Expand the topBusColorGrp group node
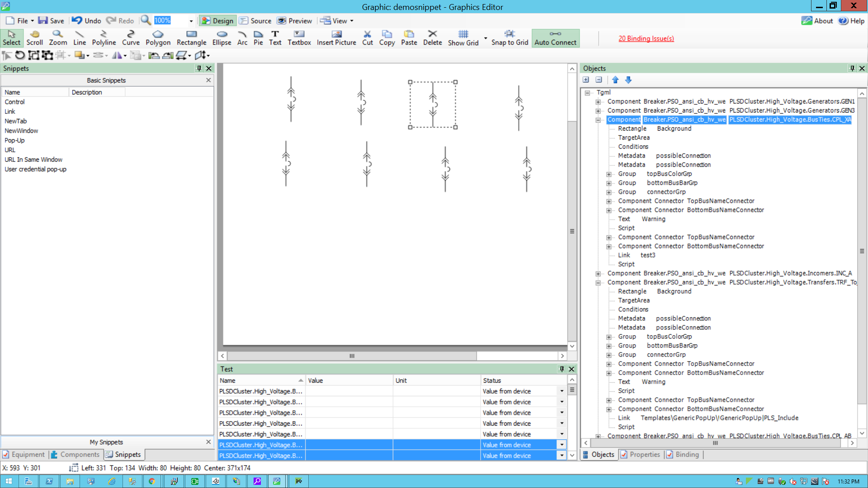This screenshot has width=868, height=488. [x=609, y=174]
